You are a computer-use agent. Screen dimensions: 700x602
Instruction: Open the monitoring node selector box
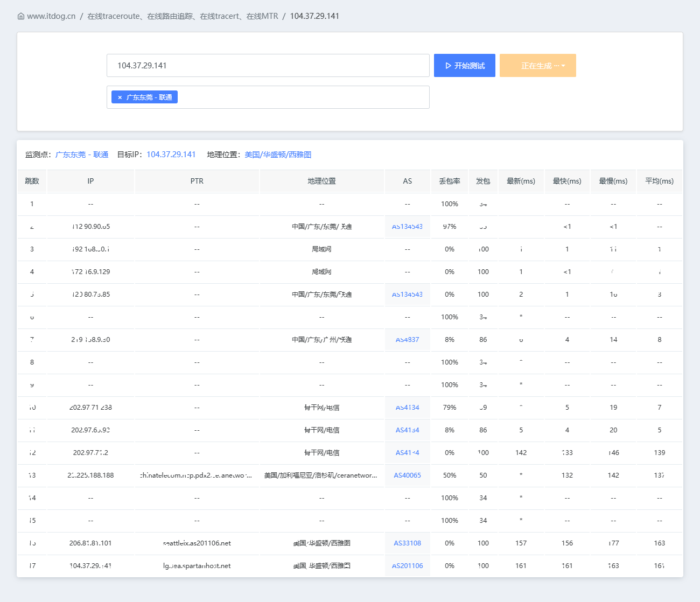click(268, 97)
